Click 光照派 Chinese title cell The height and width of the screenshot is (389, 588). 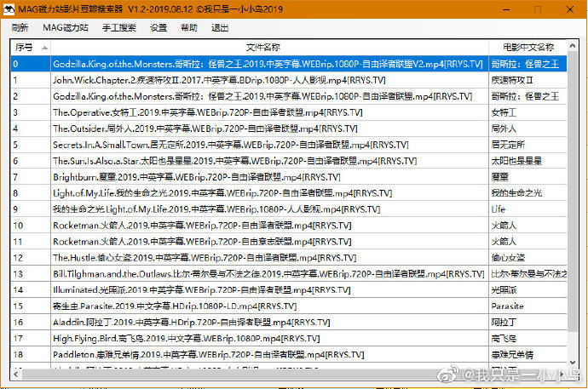pos(527,289)
